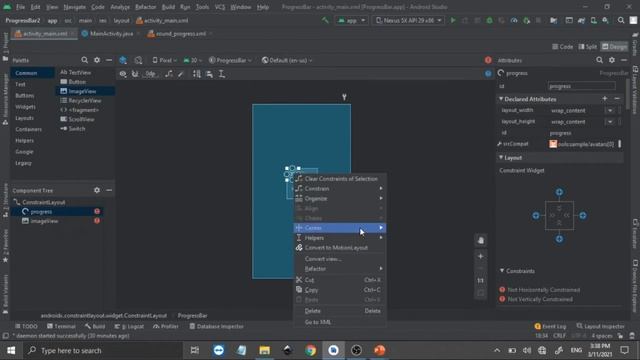Open the API level 30 dropdown
The height and width of the screenshot is (360, 640).
[193, 60]
